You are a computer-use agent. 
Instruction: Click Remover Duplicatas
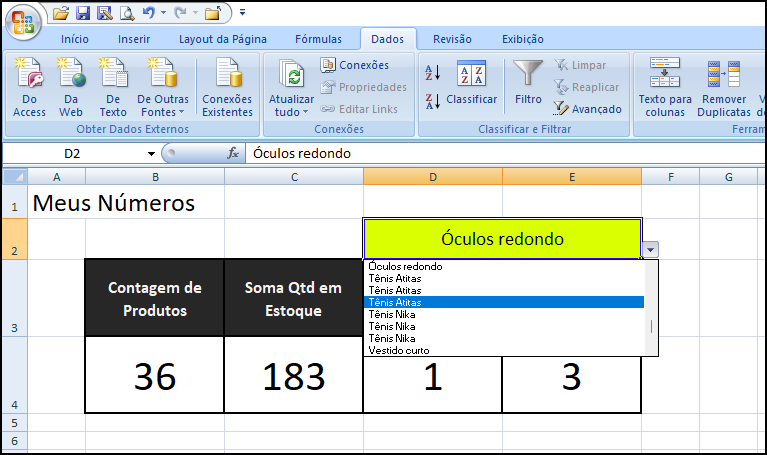[x=723, y=87]
